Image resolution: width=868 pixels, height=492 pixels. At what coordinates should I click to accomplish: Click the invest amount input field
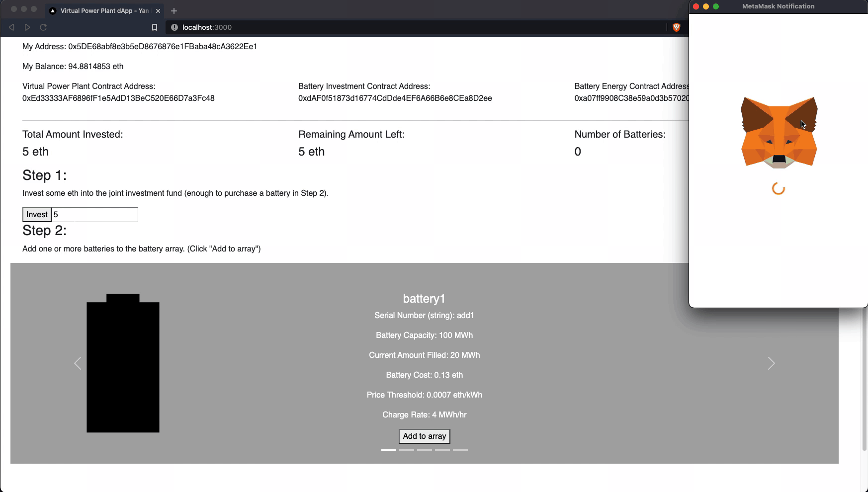tap(95, 215)
